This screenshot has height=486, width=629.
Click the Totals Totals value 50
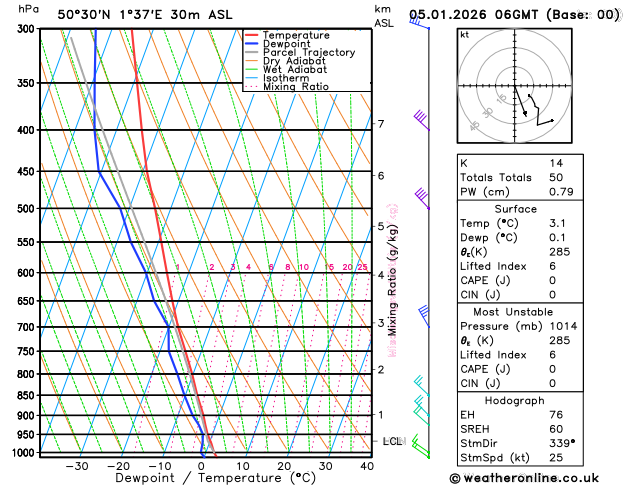click(x=556, y=177)
